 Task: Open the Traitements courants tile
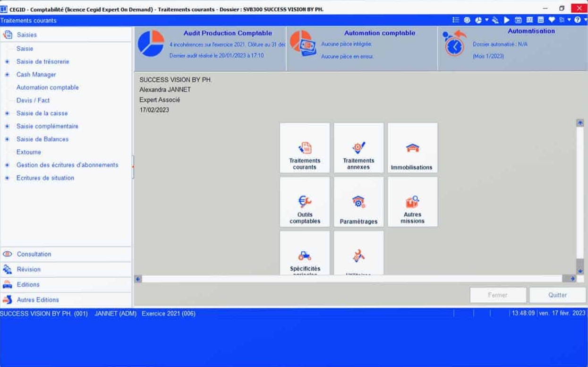tap(305, 148)
